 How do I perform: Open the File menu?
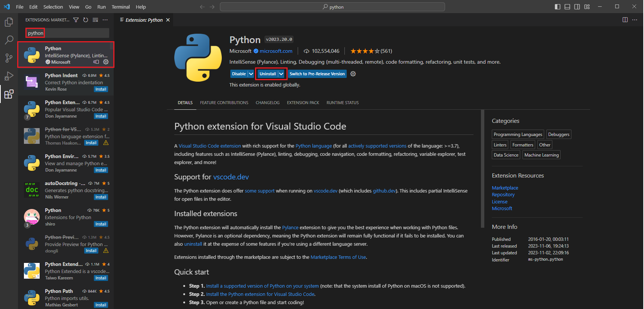click(x=20, y=7)
